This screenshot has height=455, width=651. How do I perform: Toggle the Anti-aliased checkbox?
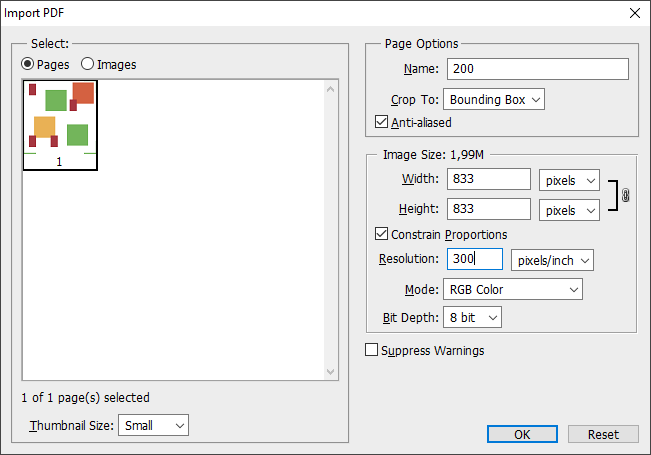pos(381,122)
